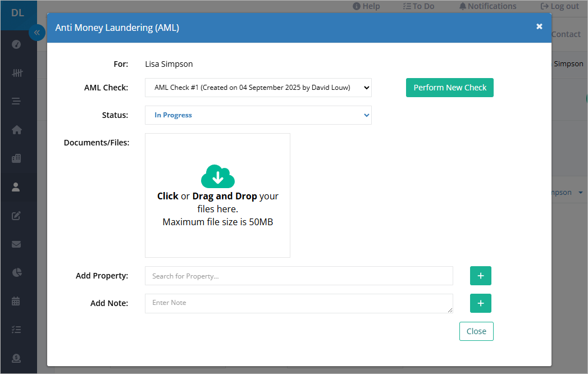Click the dialog title Anti Money Laundering

tap(117, 28)
